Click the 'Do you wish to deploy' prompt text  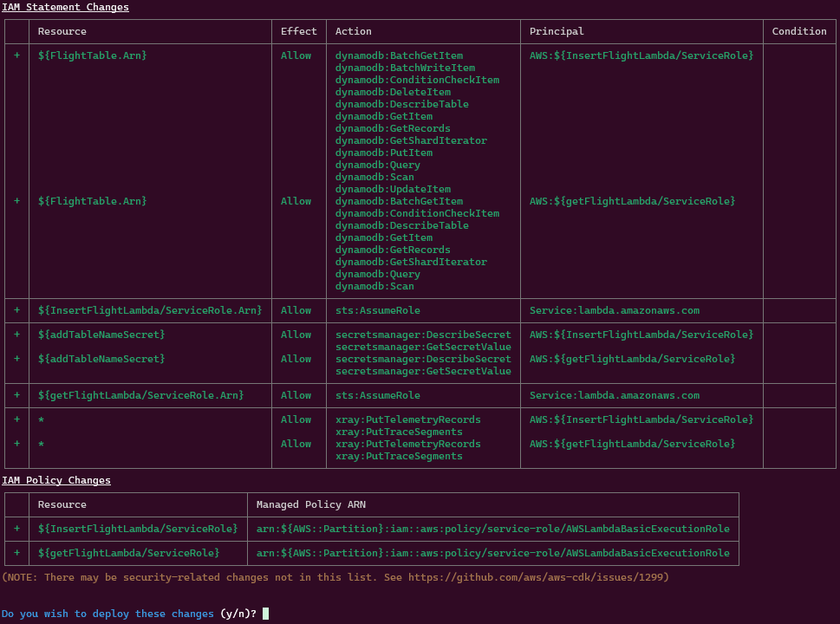pyautogui.click(x=107, y=614)
